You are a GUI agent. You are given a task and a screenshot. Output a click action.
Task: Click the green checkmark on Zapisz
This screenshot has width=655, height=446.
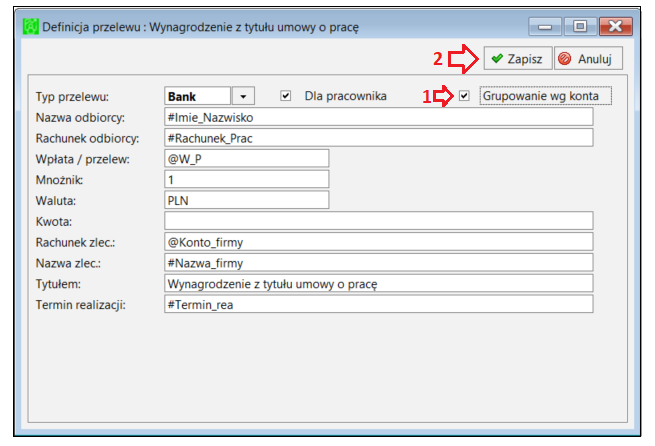pos(497,58)
